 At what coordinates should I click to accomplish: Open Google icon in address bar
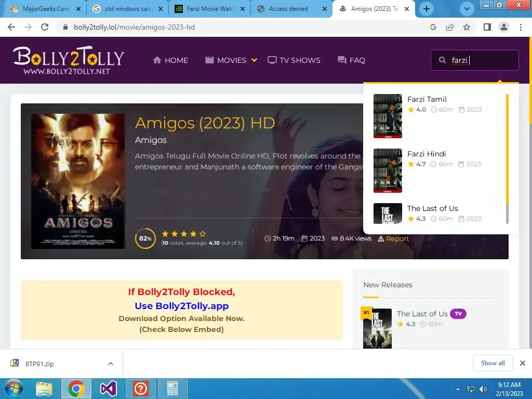[x=433, y=27]
